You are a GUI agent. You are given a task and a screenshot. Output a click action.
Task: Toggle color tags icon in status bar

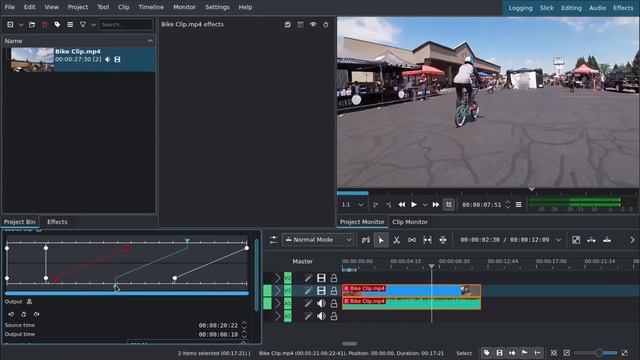[487, 353]
